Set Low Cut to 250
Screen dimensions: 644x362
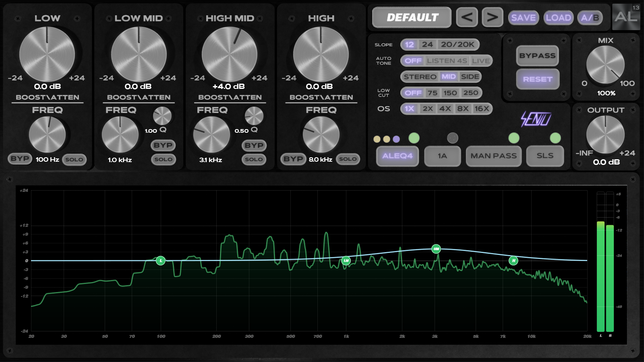(471, 93)
